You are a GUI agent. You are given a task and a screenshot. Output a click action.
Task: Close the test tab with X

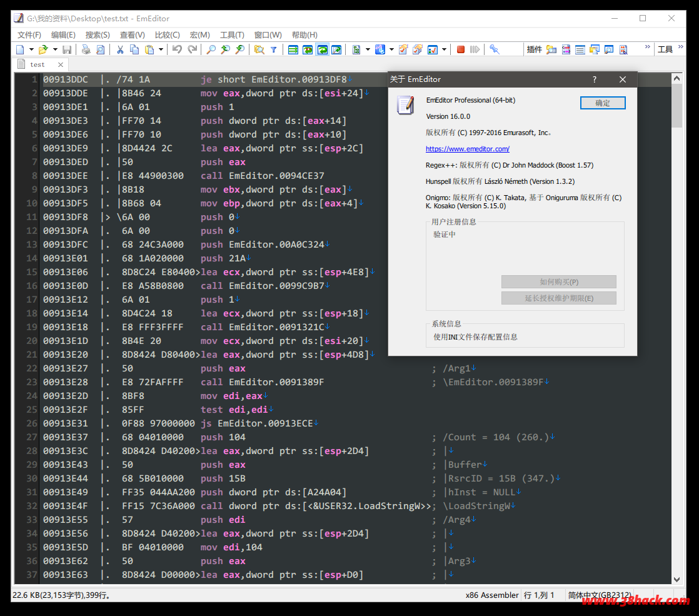coord(61,64)
